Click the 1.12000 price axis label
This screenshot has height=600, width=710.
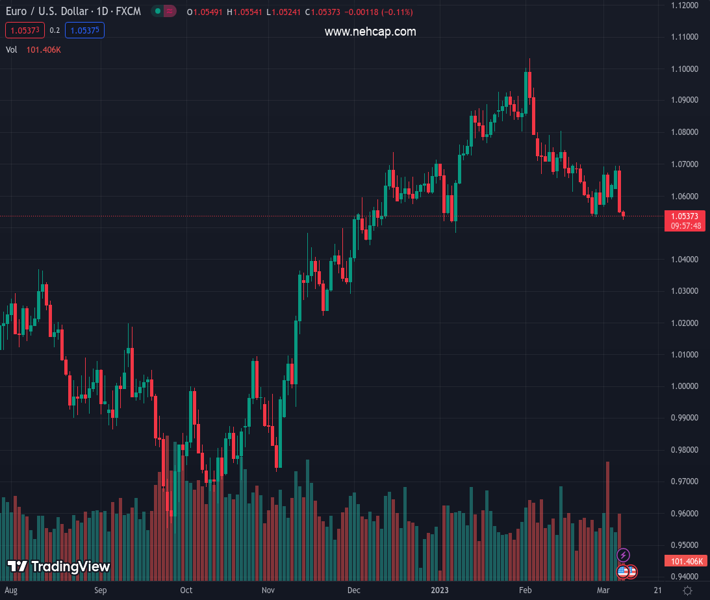(x=684, y=5)
